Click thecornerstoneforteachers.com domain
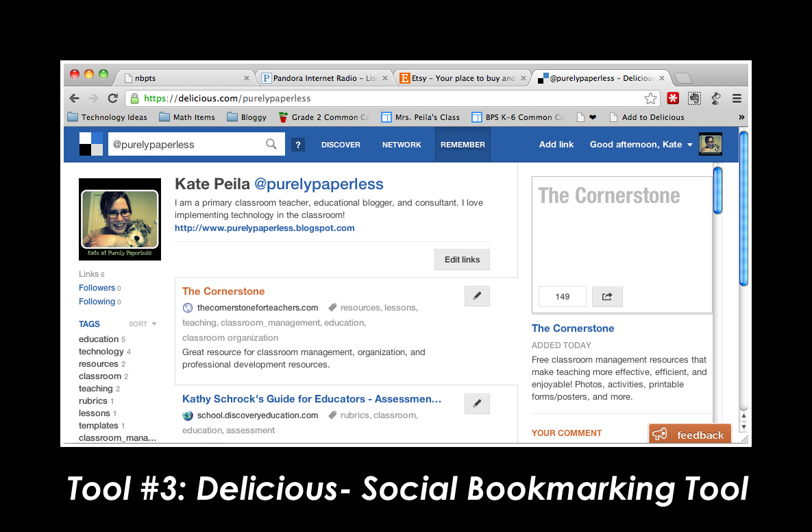 (x=258, y=308)
